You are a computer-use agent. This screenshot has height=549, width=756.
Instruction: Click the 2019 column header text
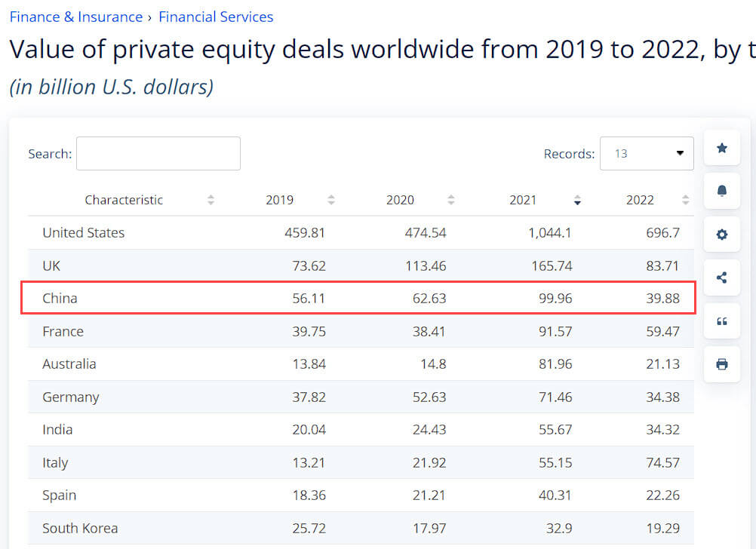point(280,200)
